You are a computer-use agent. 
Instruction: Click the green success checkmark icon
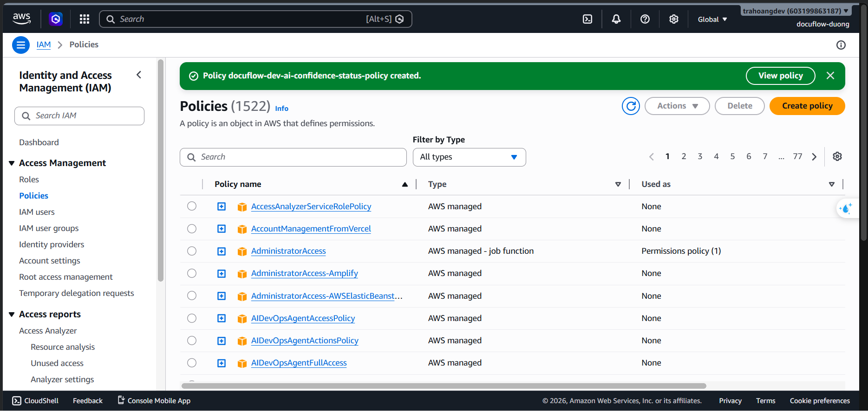pyautogui.click(x=194, y=76)
